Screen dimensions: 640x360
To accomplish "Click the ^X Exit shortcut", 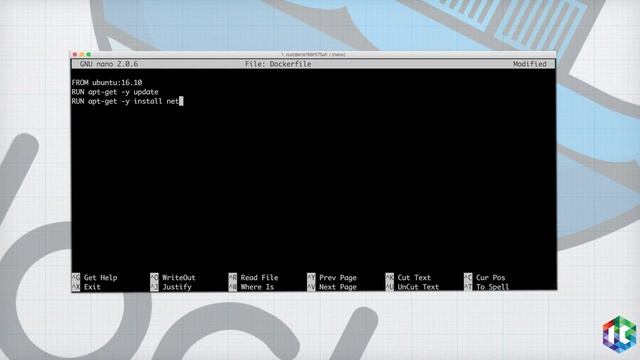I will tap(86, 287).
